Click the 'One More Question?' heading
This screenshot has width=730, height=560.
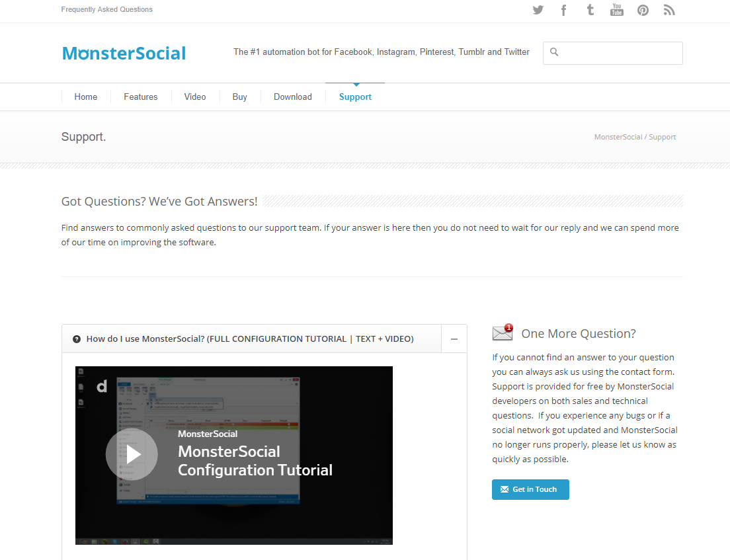coord(578,334)
